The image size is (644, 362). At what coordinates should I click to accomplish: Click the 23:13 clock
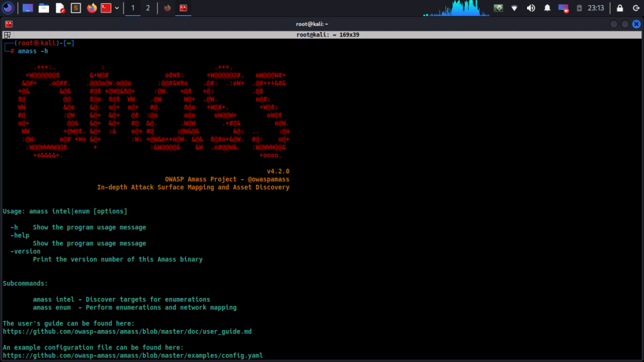click(596, 8)
